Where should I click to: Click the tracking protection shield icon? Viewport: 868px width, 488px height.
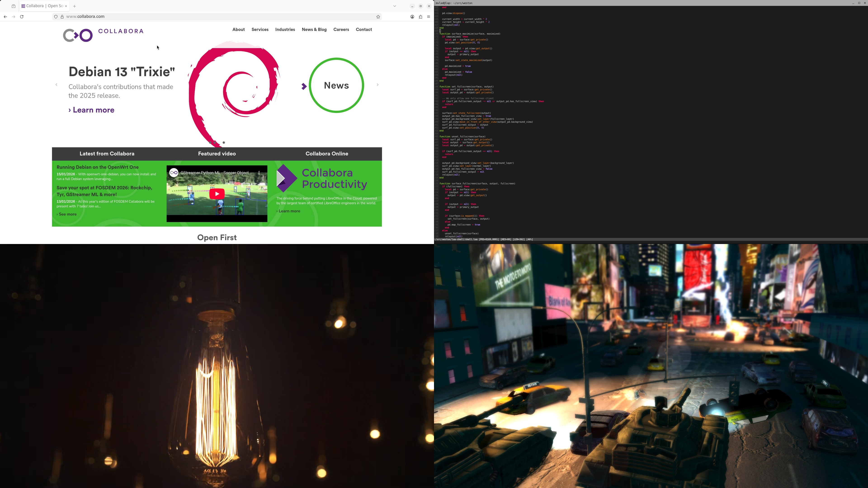56,16
